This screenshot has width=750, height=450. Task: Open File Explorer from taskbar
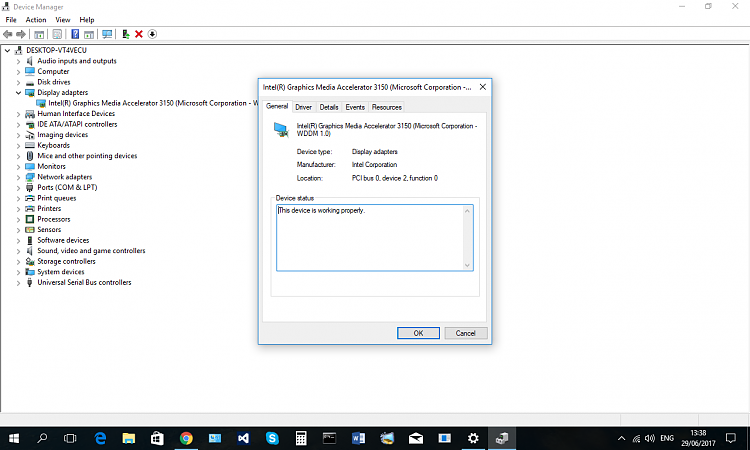[x=129, y=438]
